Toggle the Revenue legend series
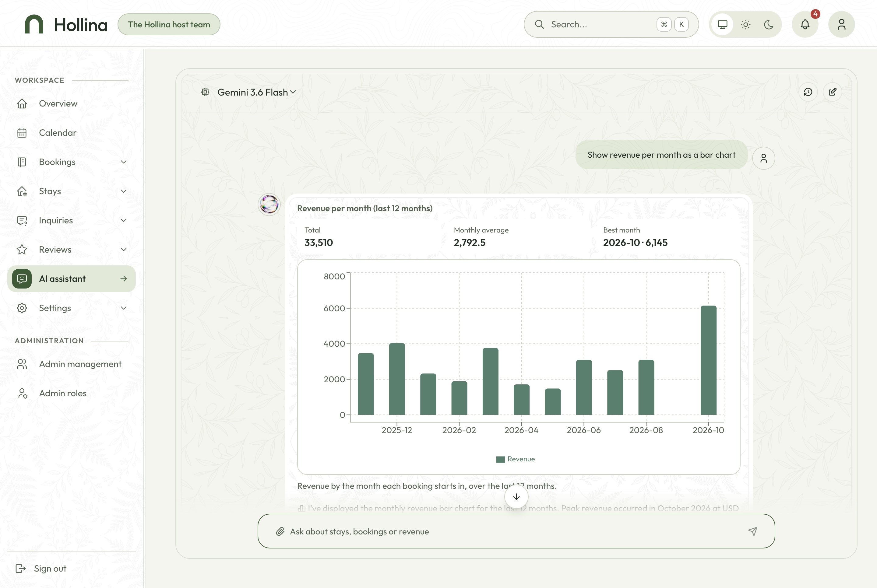 [x=516, y=459]
